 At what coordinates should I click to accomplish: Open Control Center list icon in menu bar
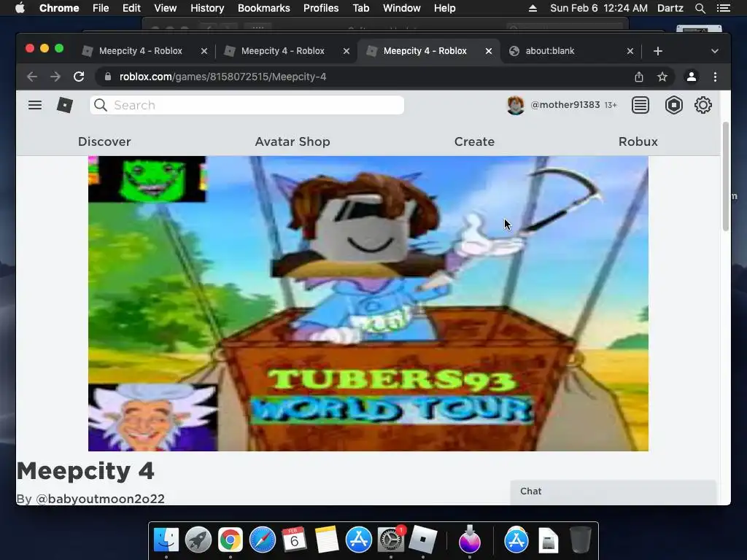(x=723, y=8)
